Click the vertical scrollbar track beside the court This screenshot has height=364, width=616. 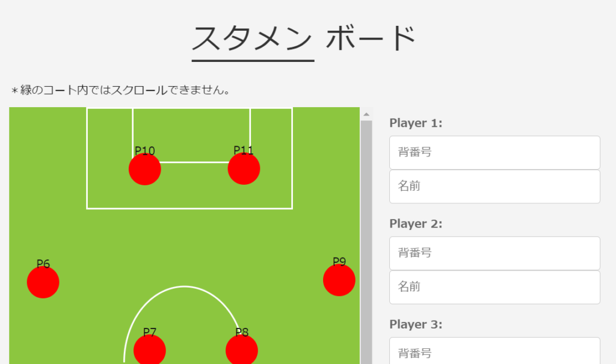click(366, 242)
